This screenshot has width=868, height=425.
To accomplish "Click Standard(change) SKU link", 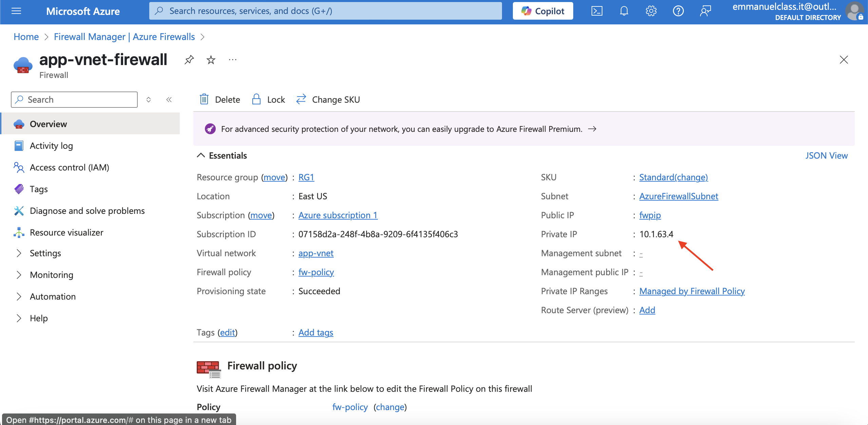I will coord(673,177).
